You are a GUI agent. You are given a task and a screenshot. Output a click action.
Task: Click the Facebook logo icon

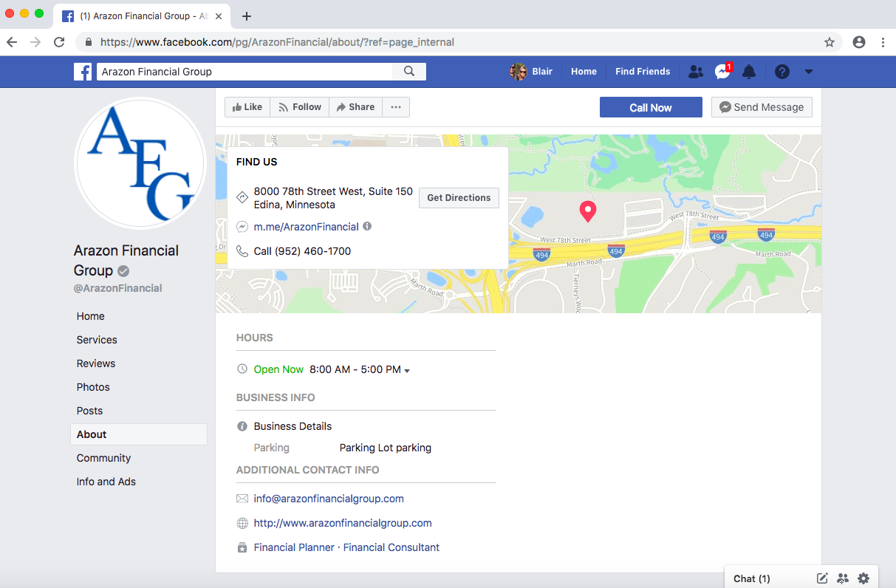point(83,72)
